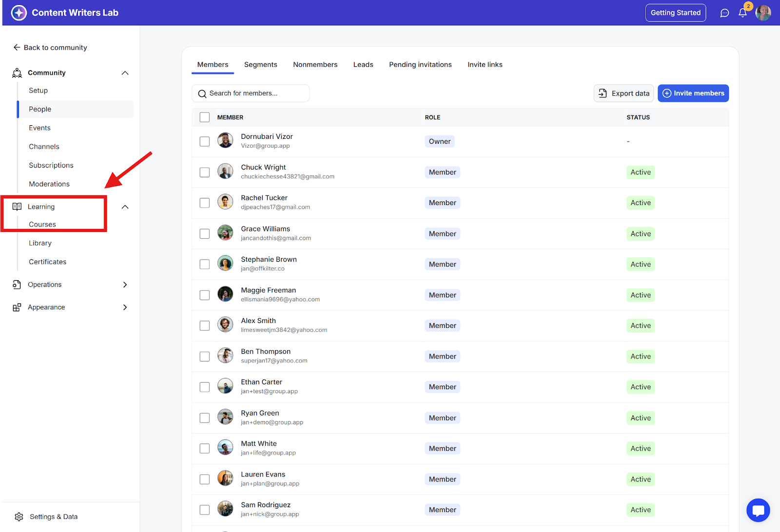Open the support chat widget
Image resolution: width=780 pixels, height=532 pixels.
(758, 510)
